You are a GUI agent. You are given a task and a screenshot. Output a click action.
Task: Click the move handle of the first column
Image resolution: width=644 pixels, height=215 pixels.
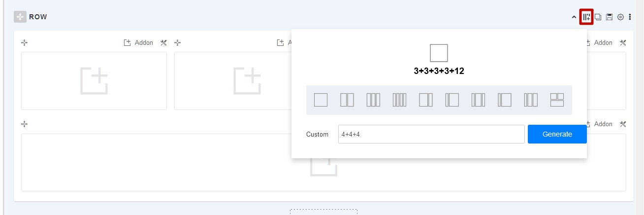pyautogui.click(x=24, y=43)
